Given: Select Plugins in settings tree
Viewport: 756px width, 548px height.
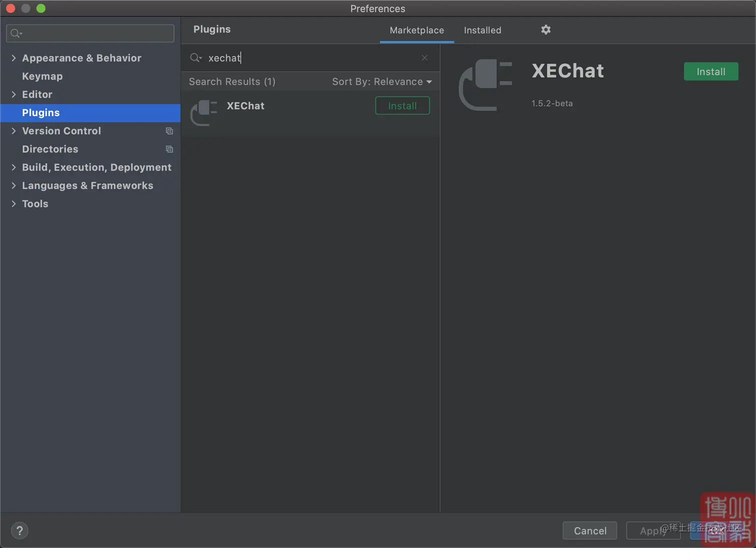Looking at the screenshot, I should coord(90,113).
